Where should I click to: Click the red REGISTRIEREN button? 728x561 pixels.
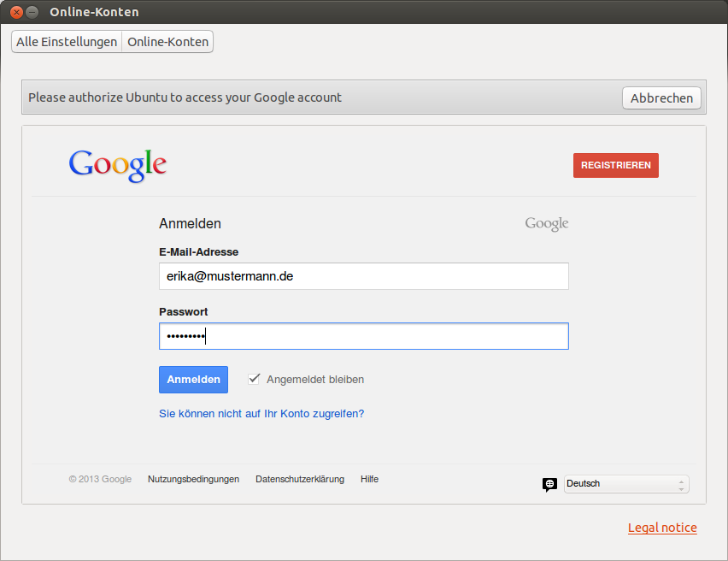[x=615, y=165]
